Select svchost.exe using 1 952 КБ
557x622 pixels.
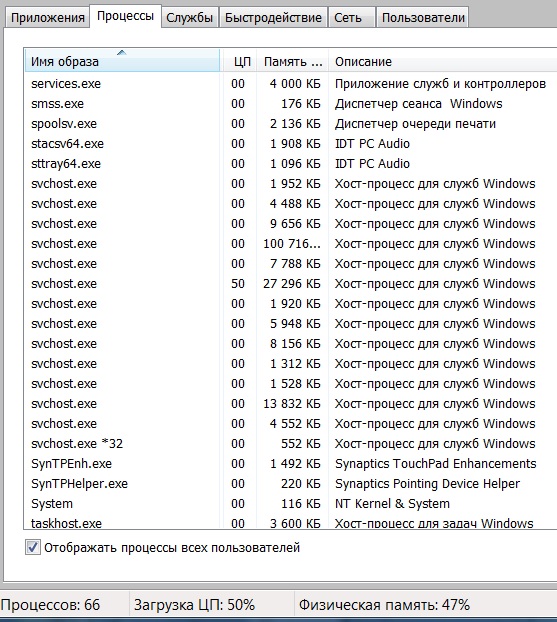pyautogui.click(x=290, y=184)
